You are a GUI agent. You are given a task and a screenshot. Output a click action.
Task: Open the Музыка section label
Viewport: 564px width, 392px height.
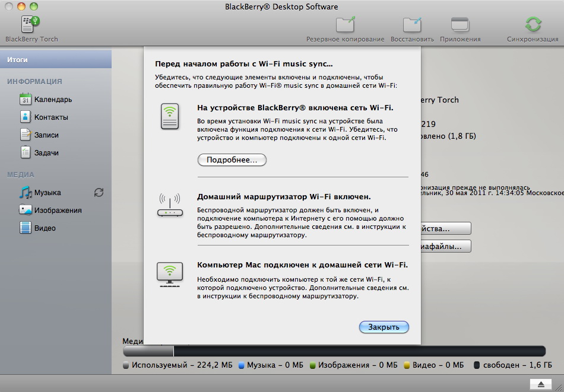point(47,193)
